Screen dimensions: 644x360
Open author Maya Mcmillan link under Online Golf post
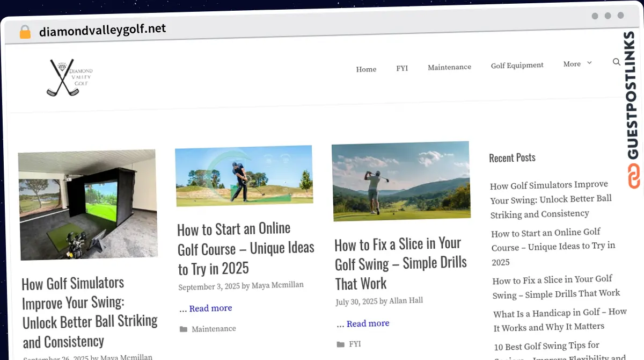(x=277, y=285)
